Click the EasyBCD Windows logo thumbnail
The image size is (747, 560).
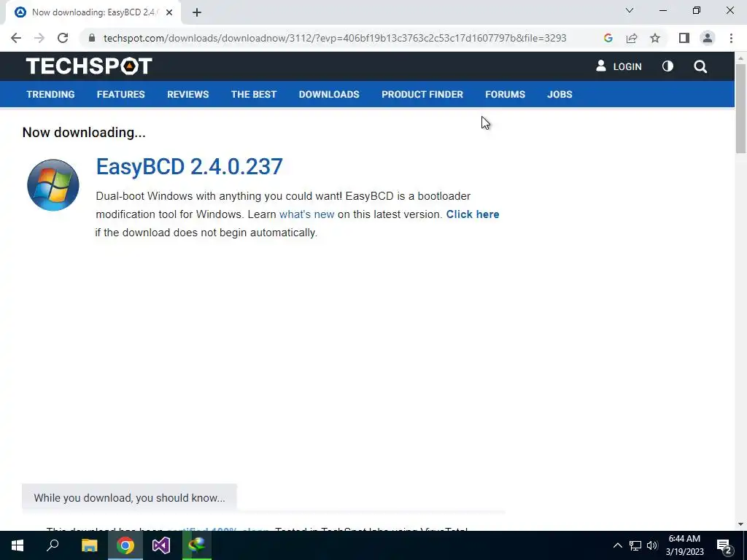tap(53, 184)
